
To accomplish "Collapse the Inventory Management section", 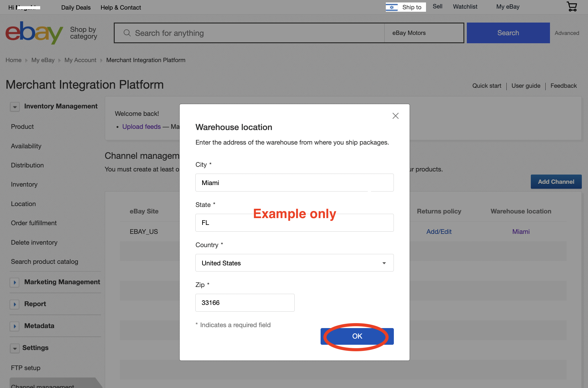I will point(15,107).
